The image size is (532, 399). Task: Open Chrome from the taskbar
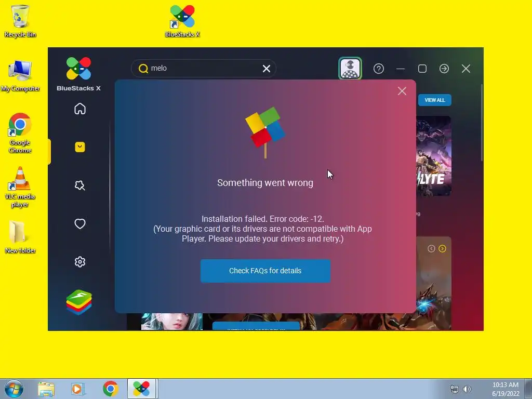(110, 389)
